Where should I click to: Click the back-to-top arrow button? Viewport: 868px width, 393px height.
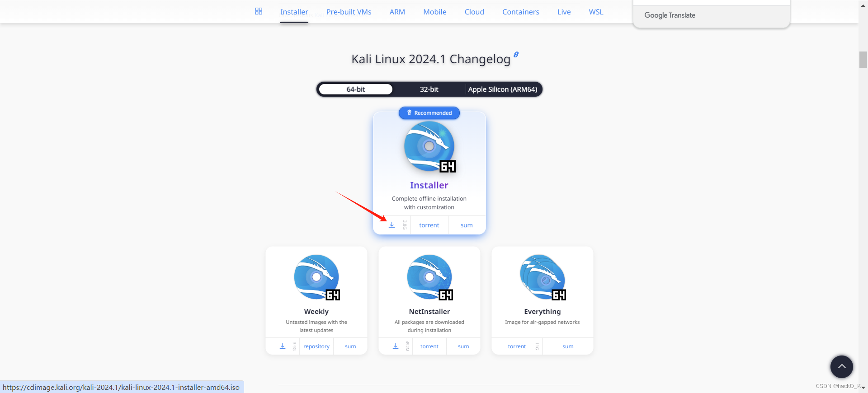point(841,366)
